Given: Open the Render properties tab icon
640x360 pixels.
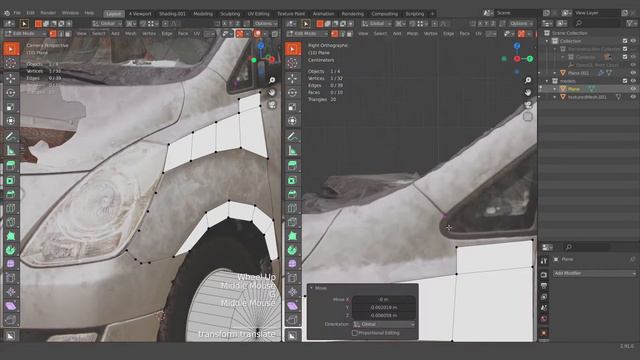Looking at the screenshot, I should (x=544, y=275).
